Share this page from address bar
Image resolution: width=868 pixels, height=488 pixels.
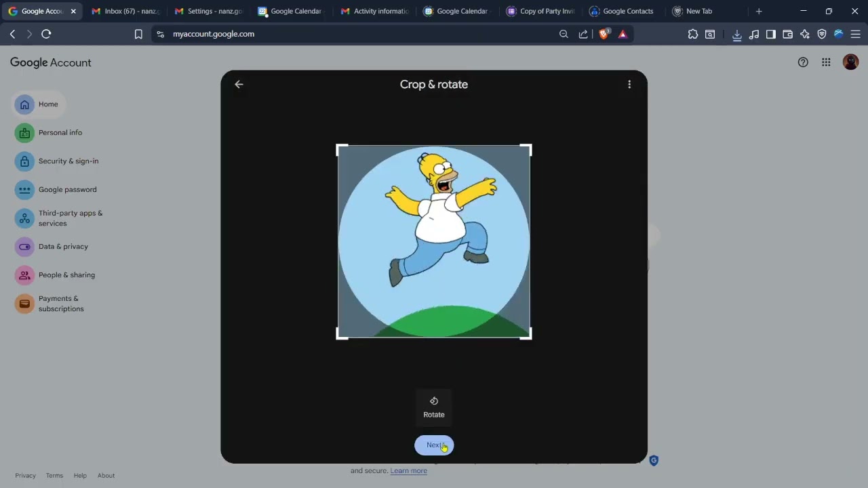[x=583, y=34]
